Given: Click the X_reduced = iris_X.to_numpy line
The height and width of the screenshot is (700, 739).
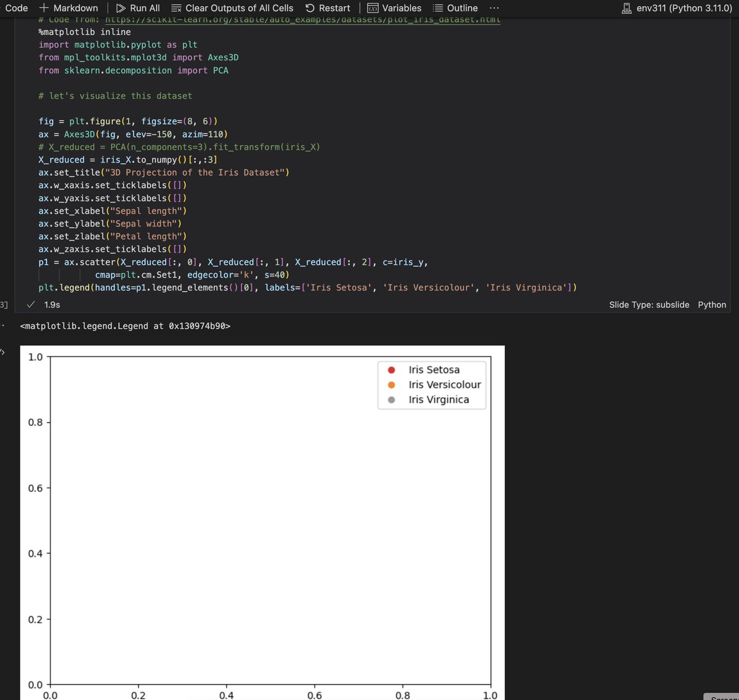Looking at the screenshot, I should pos(128,159).
